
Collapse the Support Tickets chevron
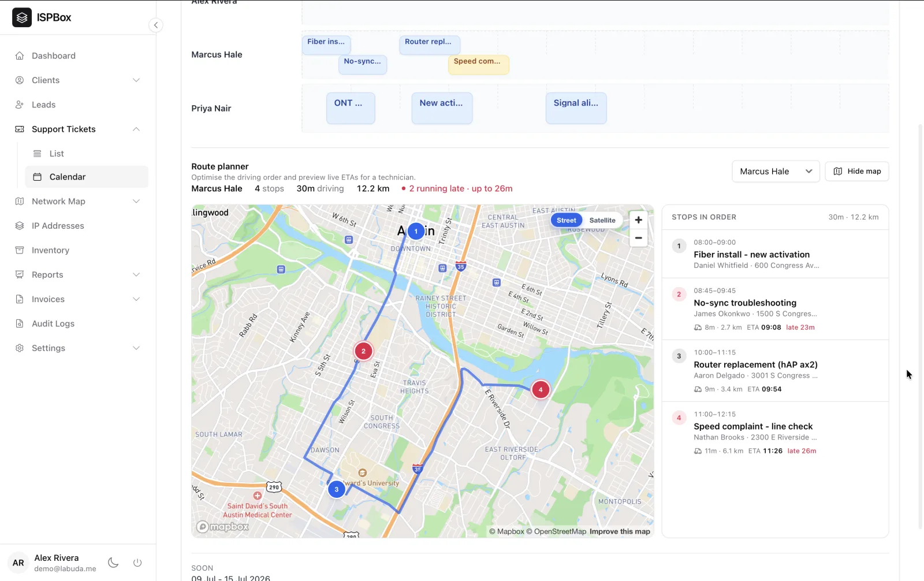[136, 129]
